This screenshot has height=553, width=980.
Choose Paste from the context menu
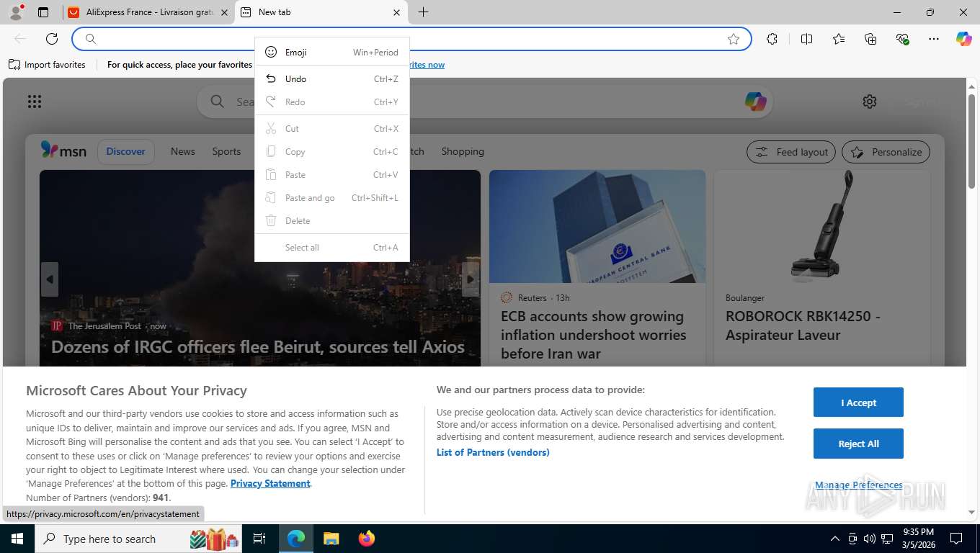tap(332, 174)
